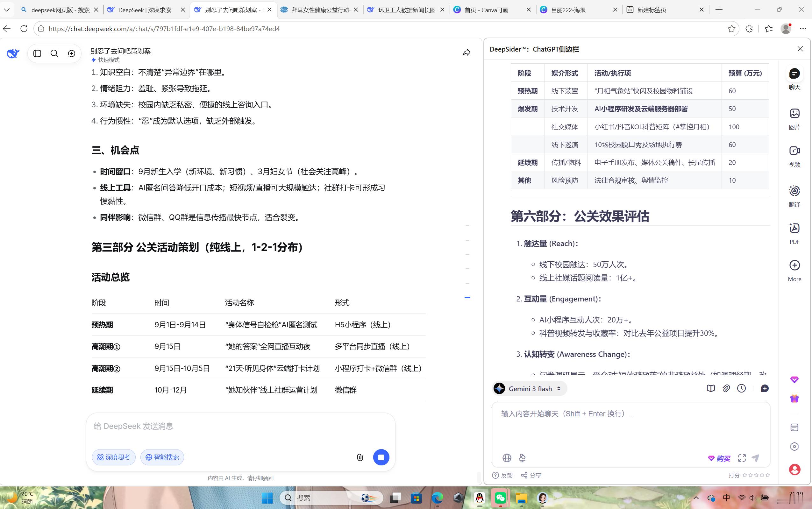Toggle 智能搜索 smart search mode
The image size is (812, 509).
point(162,457)
